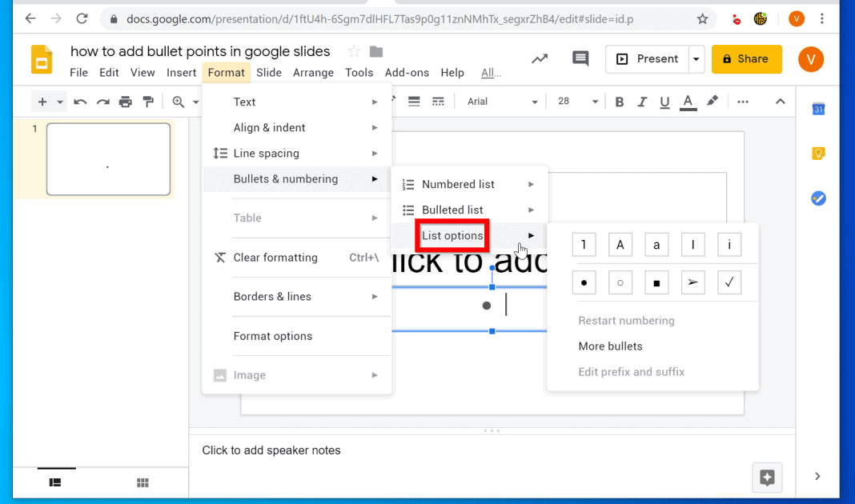Toggle underline formatting
The width and height of the screenshot is (855, 504).
pos(665,102)
